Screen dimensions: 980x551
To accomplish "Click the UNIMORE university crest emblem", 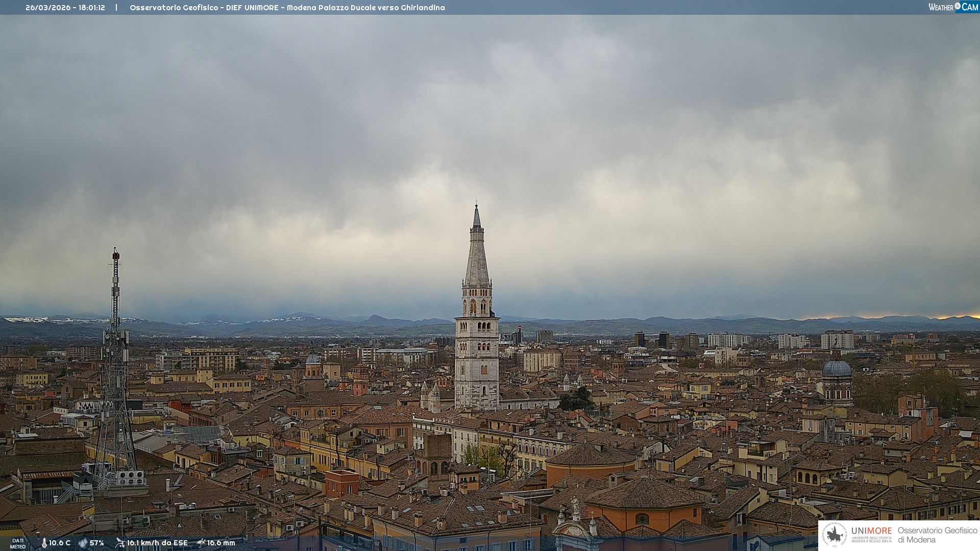I will click(x=835, y=535).
